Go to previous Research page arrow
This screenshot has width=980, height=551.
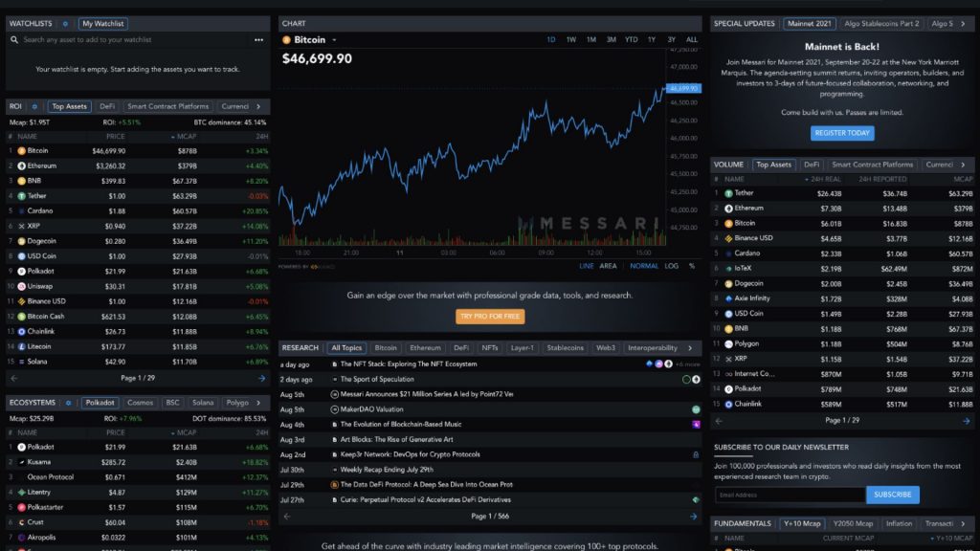coord(287,517)
